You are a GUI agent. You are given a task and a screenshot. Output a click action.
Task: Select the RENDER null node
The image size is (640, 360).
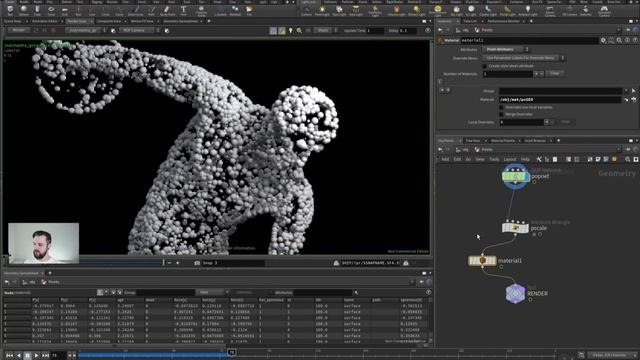pyautogui.click(x=515, y=293)
